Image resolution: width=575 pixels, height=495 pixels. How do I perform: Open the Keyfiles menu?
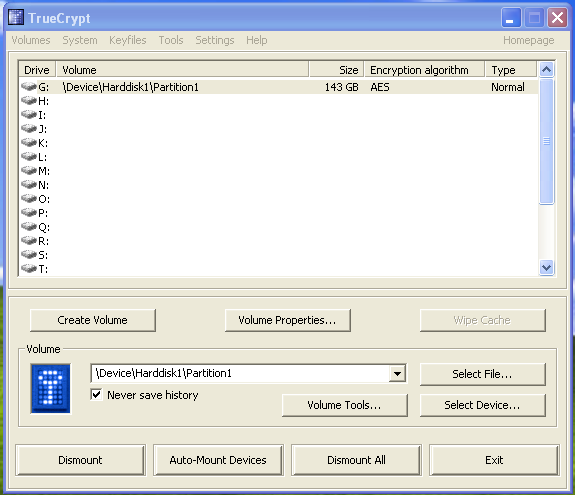(x=128, y=40)
